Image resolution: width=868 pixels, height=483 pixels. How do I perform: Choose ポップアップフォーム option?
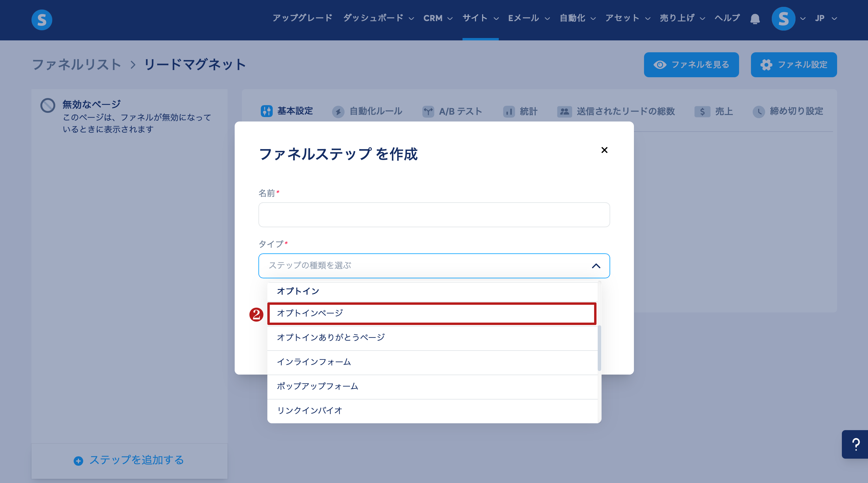coord(432,386)
